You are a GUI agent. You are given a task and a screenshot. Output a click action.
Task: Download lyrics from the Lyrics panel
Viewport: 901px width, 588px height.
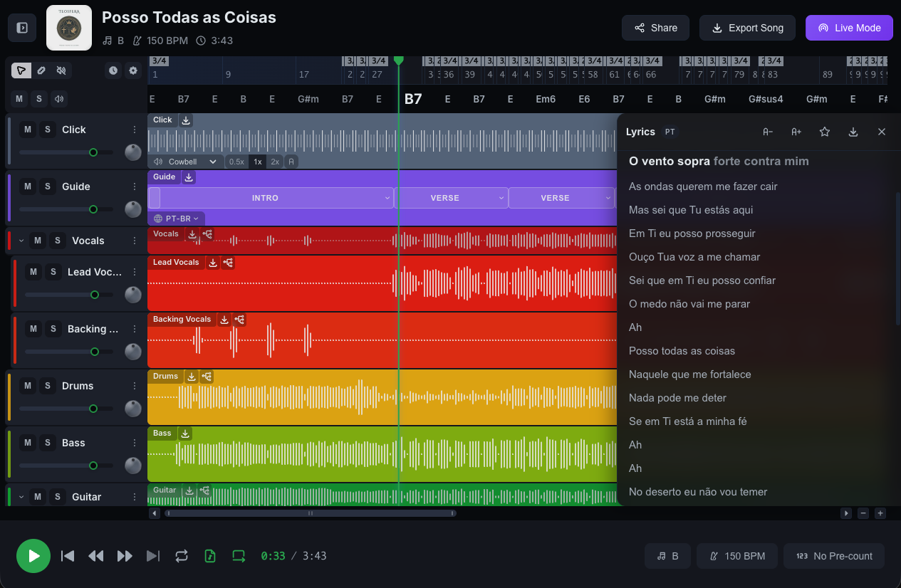point(853,132)
